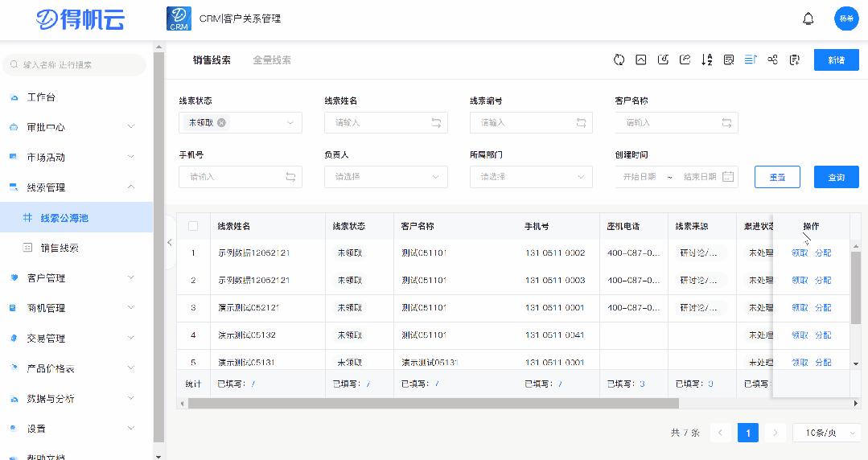Image resolution: width=868 pixels, height=460 pixels.
Task: Open the 10条/页 page size dropdown
Action: tap(826, 433)
